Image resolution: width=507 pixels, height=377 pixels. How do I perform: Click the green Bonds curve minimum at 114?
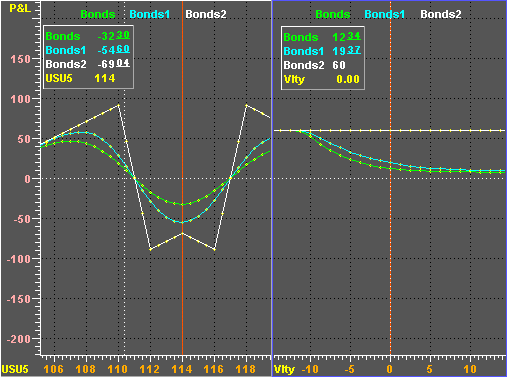tap(182, 204)
